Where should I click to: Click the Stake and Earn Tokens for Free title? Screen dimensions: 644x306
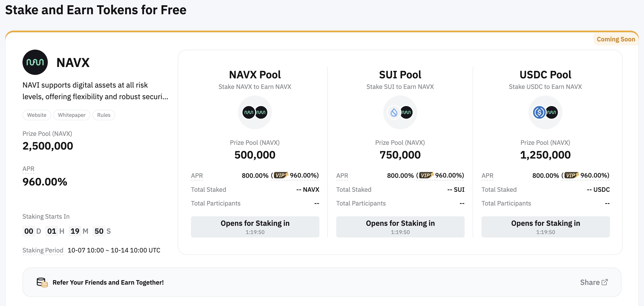tap(96, 10)
